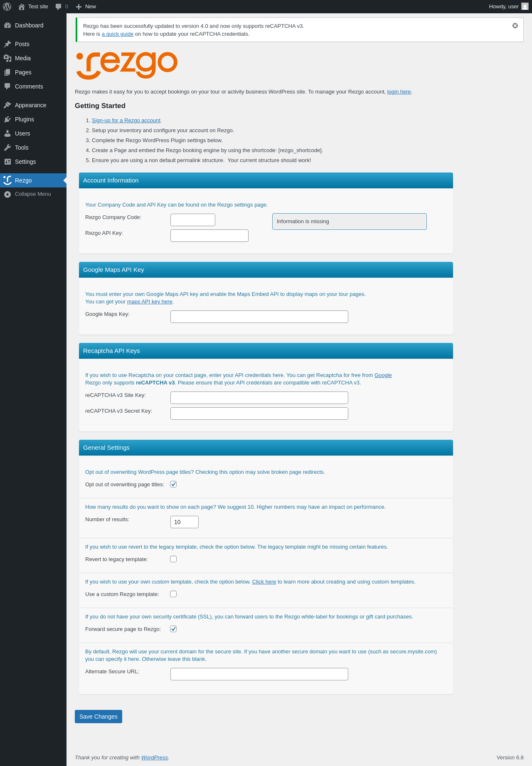Open the user avatar in admin bar

(525, 7)
